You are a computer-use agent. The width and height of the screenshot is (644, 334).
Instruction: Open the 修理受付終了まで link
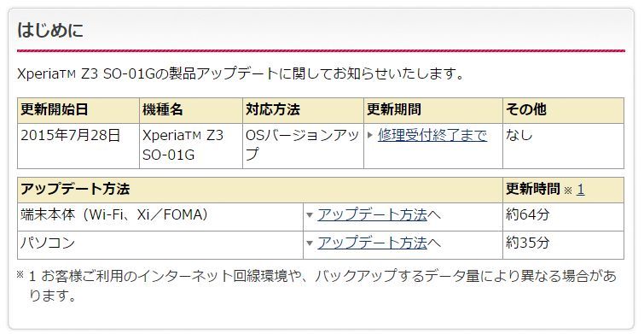(x=432, y=135)
